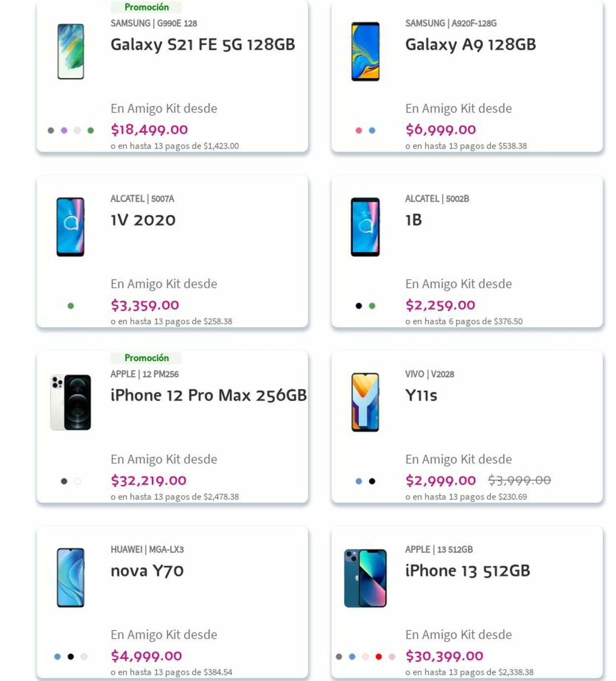
Task: Choose black color for nova Y70
Action: coord(70,657)
